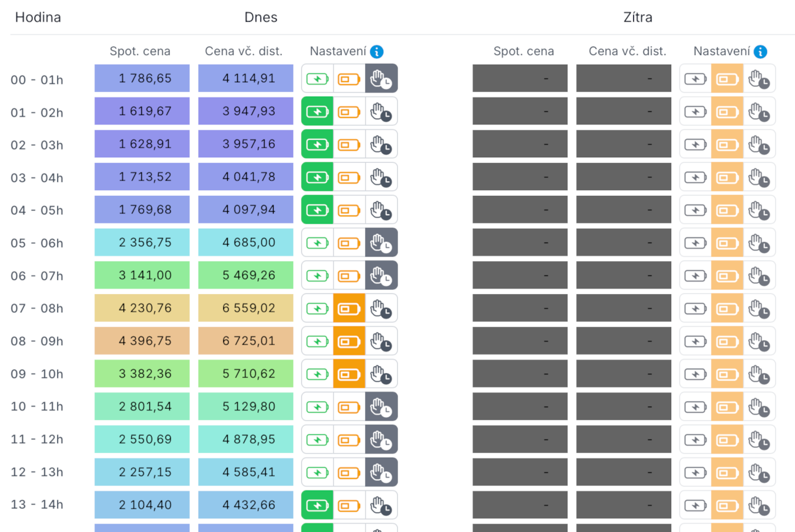Image resolution: width=795 pixels, height=532 pixels.
Task: Click tomorrow's Cena vč. dist. column header
Action: [627, 51]
